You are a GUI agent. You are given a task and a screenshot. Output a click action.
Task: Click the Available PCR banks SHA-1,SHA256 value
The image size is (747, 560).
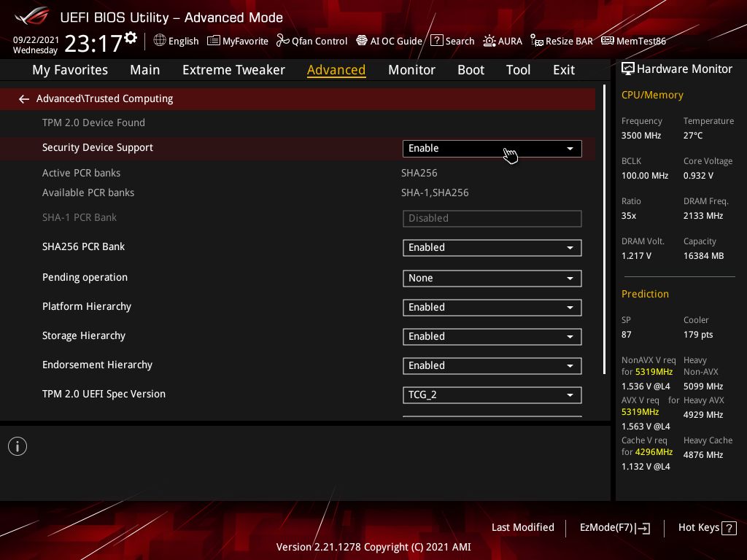tap(435, 192)
